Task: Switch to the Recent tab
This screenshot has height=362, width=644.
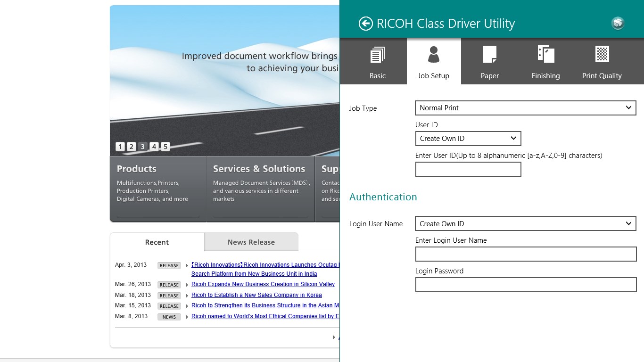Action: click(x=157, y=242)
